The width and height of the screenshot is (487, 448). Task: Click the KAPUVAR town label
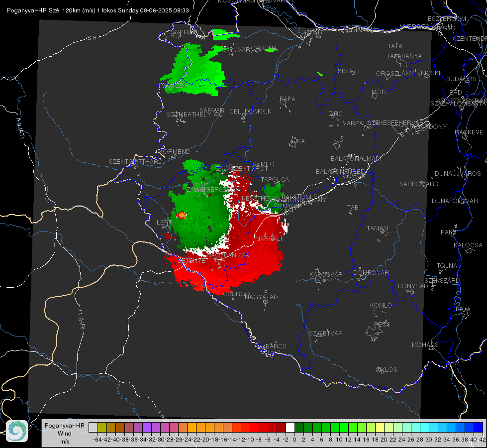click(x=236, y=49)
